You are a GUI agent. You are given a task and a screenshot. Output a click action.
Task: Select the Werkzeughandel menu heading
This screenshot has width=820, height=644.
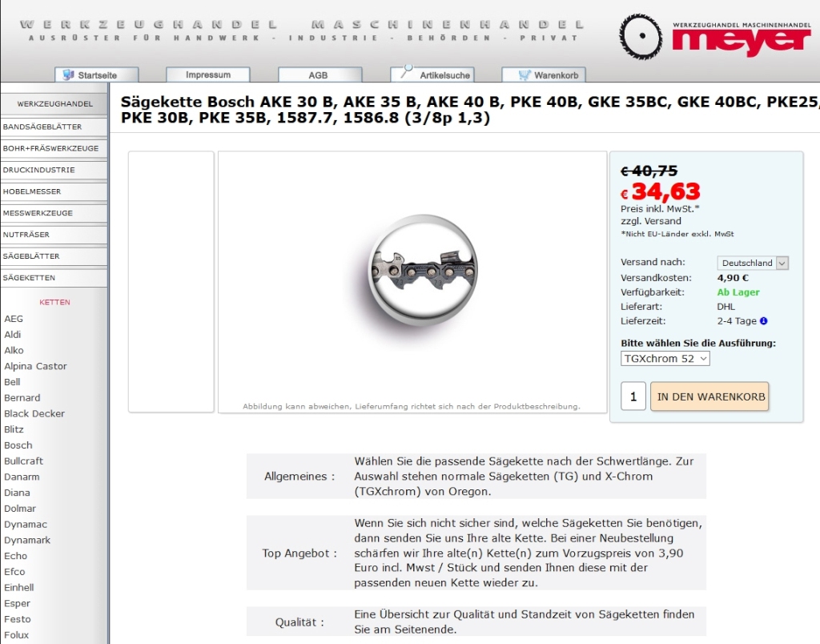click(54, 103)
